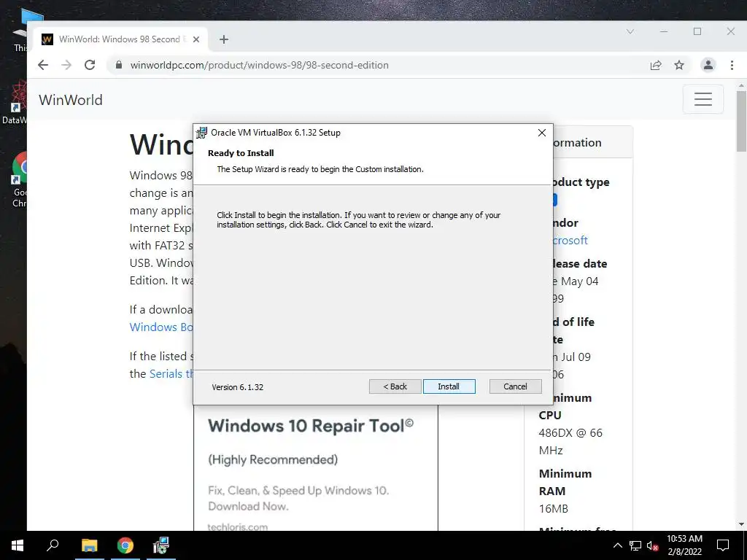Click the padlock site info icon

(x=119, y=65)
